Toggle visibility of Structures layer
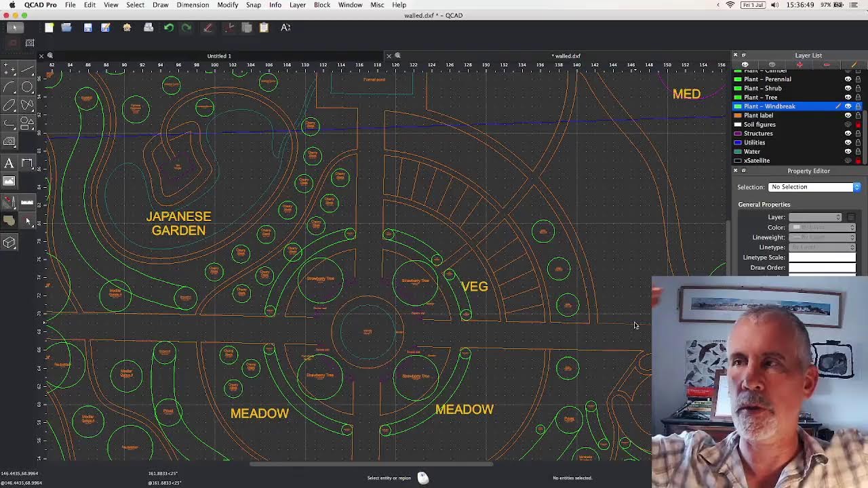 [848, 134]
